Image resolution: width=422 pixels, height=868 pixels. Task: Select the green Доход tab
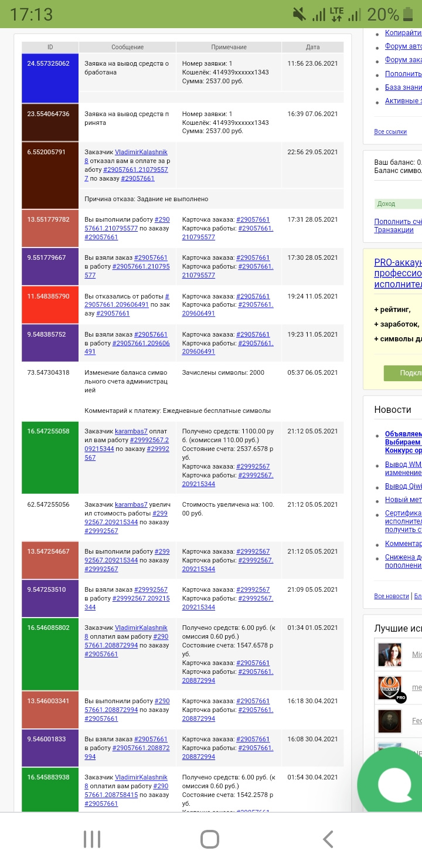pyautogui.click(x=398, y=204)
